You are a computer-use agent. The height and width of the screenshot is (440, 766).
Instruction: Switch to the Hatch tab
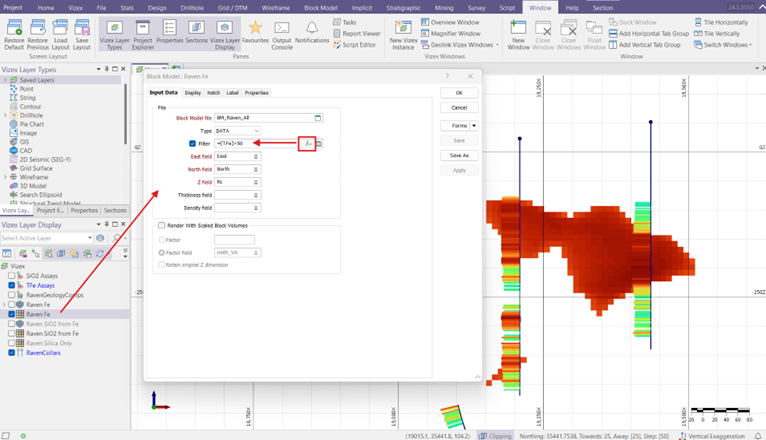(213, 93)
